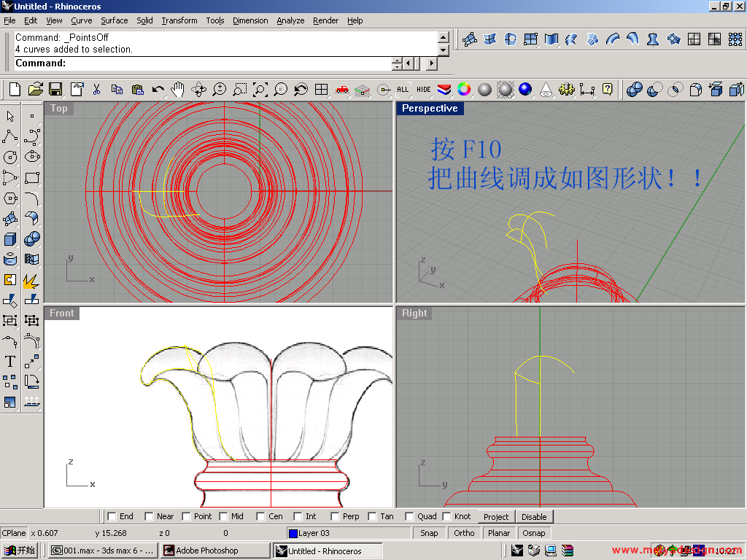The height and width of the screenshot is (560, 747).
Task: Check the Quad osnap checkbox
Action: (409, 516)
